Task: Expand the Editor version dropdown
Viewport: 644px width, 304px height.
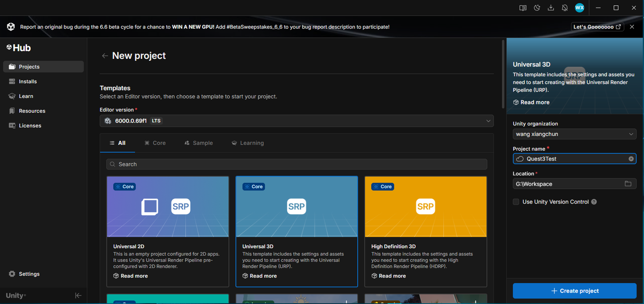Action: click(297, 121)
